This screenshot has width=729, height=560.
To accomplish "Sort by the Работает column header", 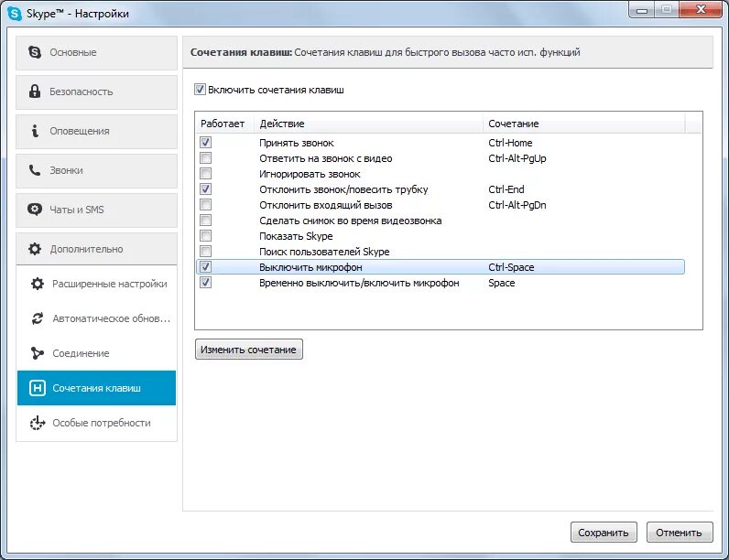I will click(225, 124).
